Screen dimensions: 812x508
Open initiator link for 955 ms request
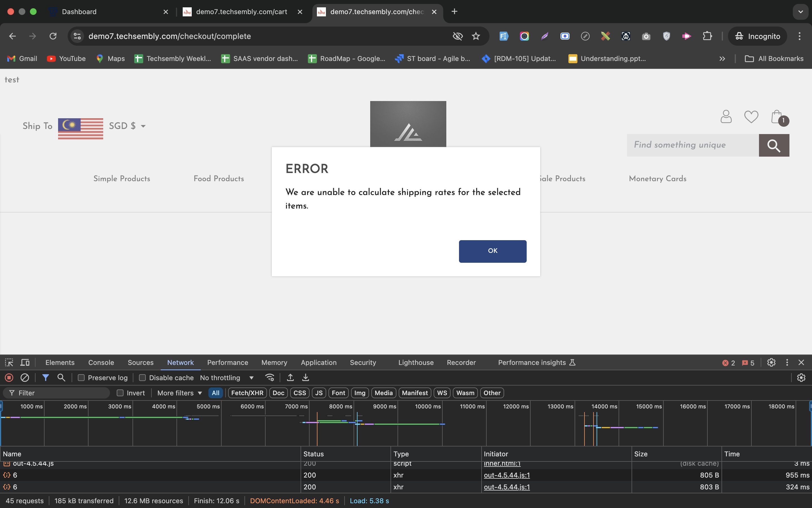pos(507,475)
